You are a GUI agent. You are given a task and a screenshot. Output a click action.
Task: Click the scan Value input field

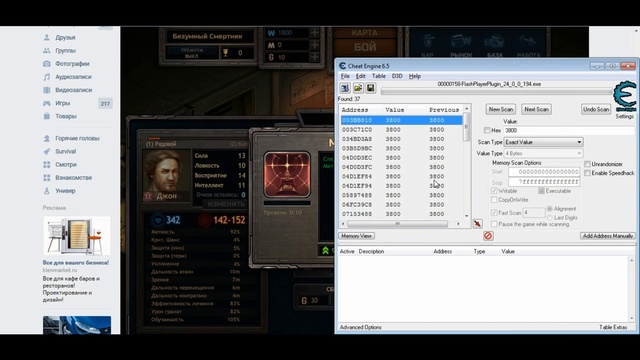tap(569, 131)
